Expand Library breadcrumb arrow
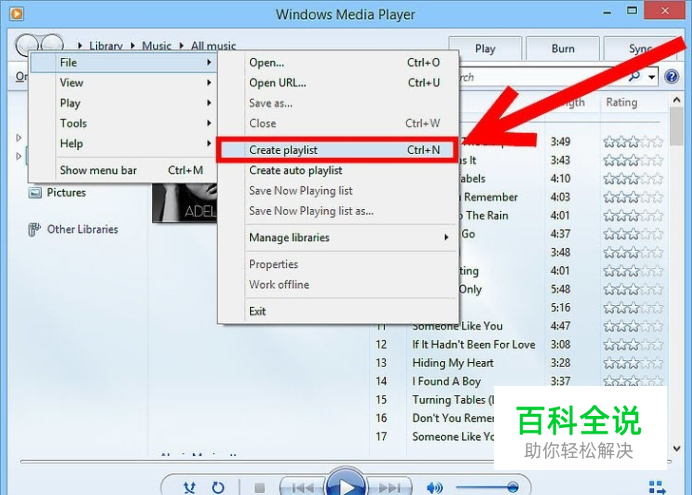The height and width of the screenshot is (495, 692). (80, 45)
